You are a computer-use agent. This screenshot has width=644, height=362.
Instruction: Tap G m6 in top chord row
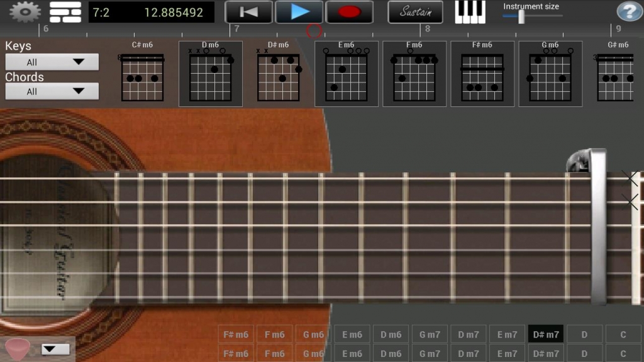pos(313,334)
